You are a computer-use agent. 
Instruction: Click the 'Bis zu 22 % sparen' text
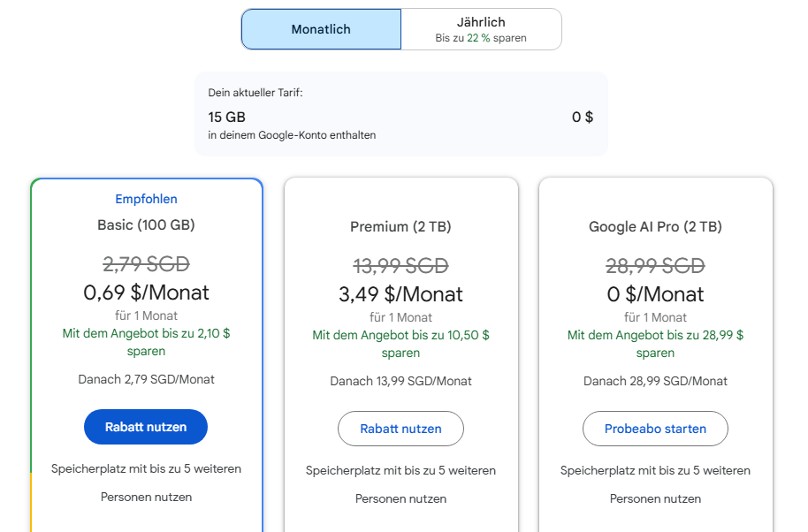tap(481, 38)
